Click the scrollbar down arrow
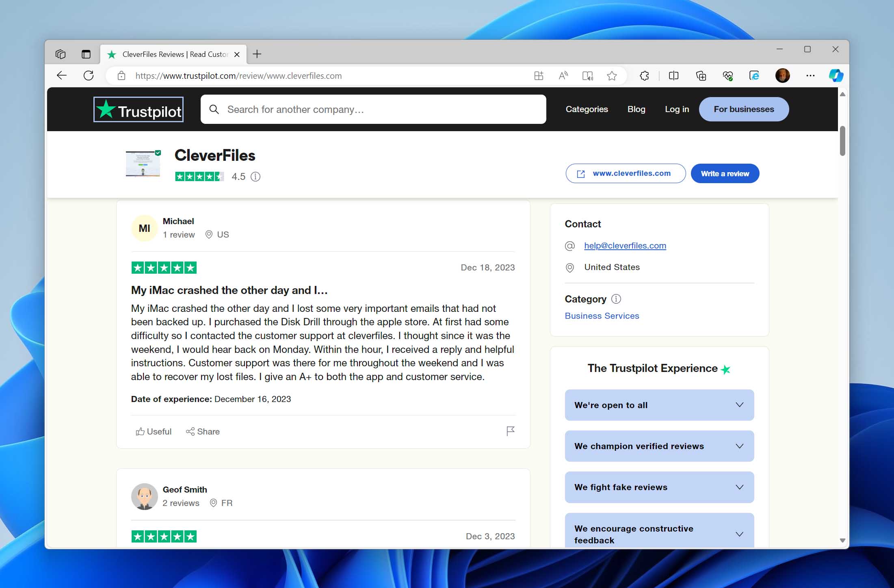 842,540
